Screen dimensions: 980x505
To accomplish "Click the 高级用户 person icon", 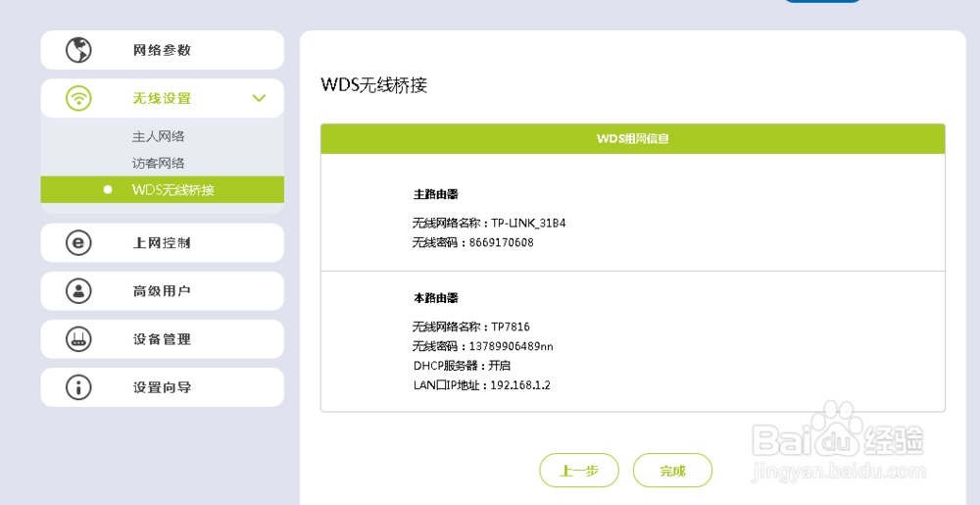I will click(x=78, y=290).
